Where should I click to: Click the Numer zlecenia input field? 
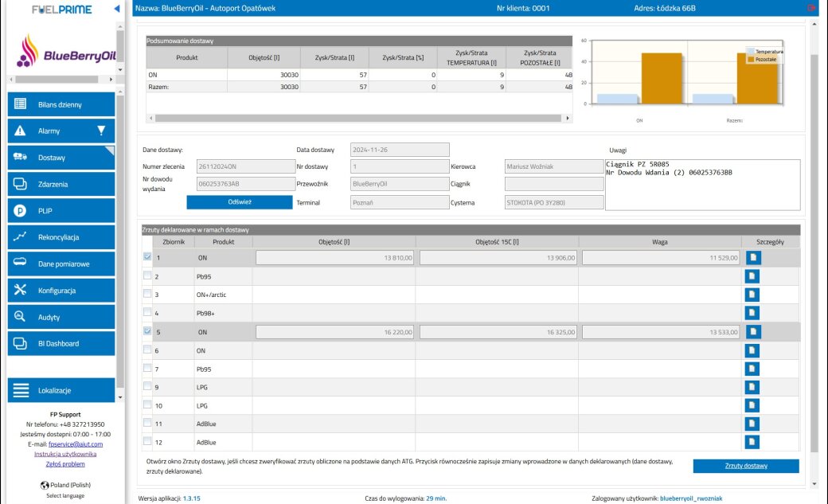click(245, 166)
